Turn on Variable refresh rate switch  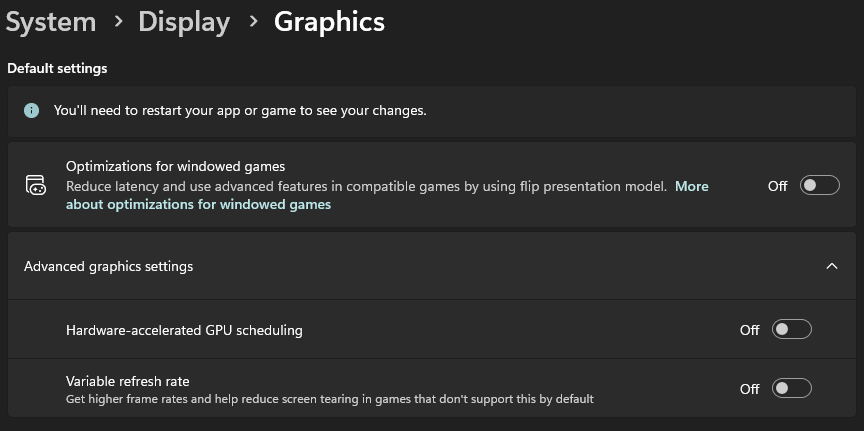pos(791,388)
